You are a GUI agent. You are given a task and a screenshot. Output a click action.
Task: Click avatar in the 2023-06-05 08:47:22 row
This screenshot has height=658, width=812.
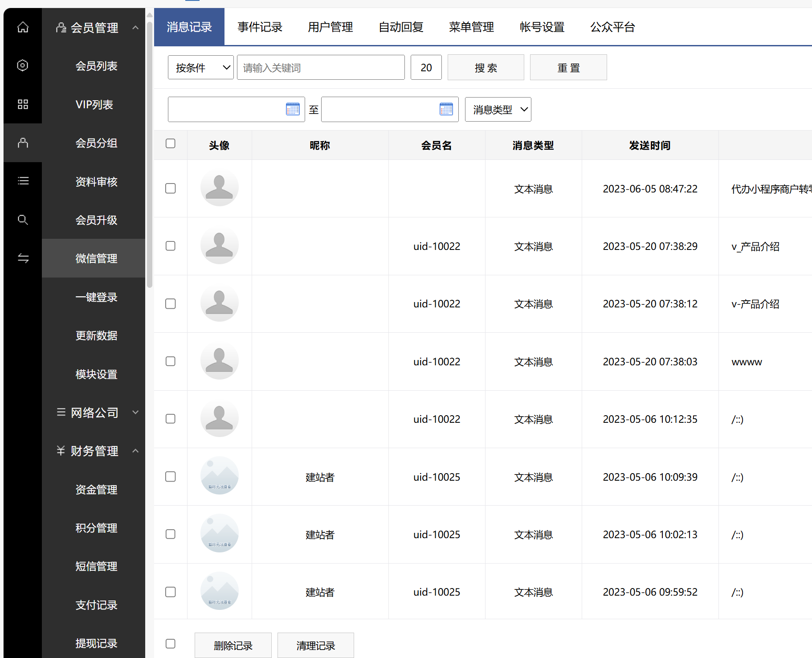click(x=220, y=188)
